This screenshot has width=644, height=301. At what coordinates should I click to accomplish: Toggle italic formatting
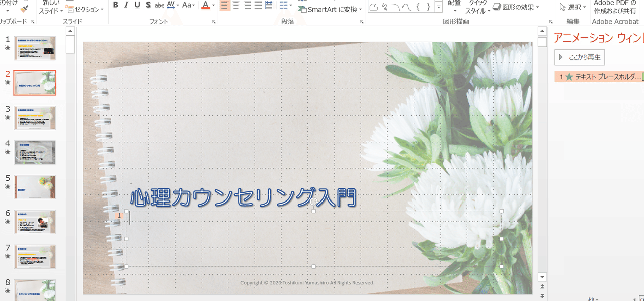[x=126, y=5]
